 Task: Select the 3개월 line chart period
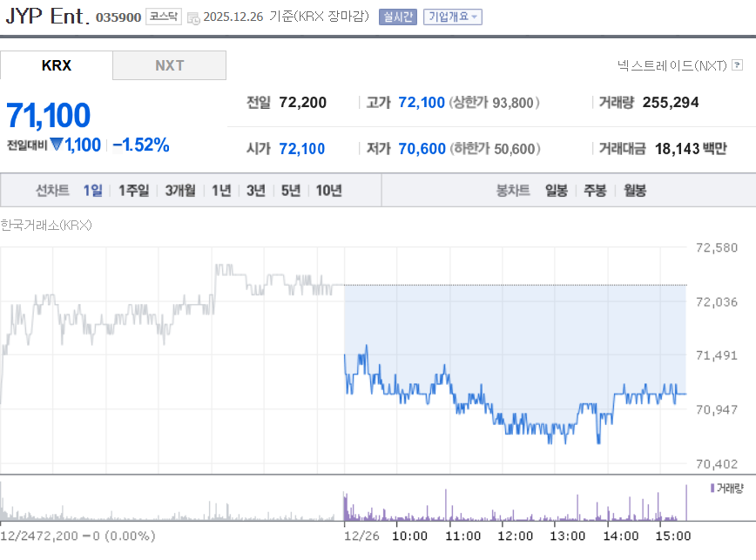point(180,191)
